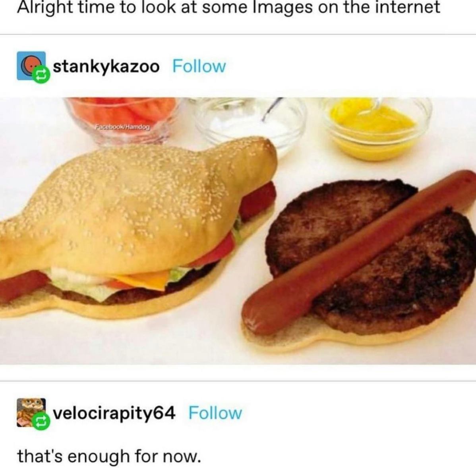The image size is (476, 468).
Task: Click the Facebook/Hamdog watermark text
Action: [123, 127]
